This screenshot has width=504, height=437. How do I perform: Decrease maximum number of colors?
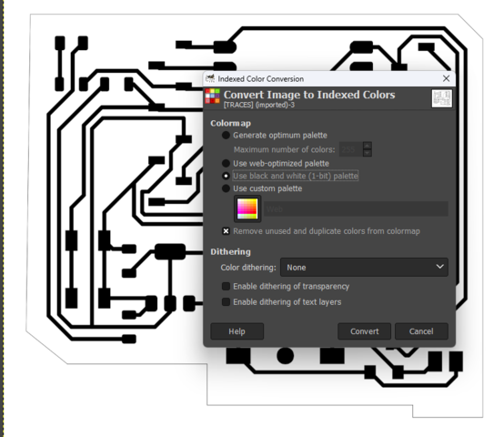pyautogui.click(x=367, y=153)
